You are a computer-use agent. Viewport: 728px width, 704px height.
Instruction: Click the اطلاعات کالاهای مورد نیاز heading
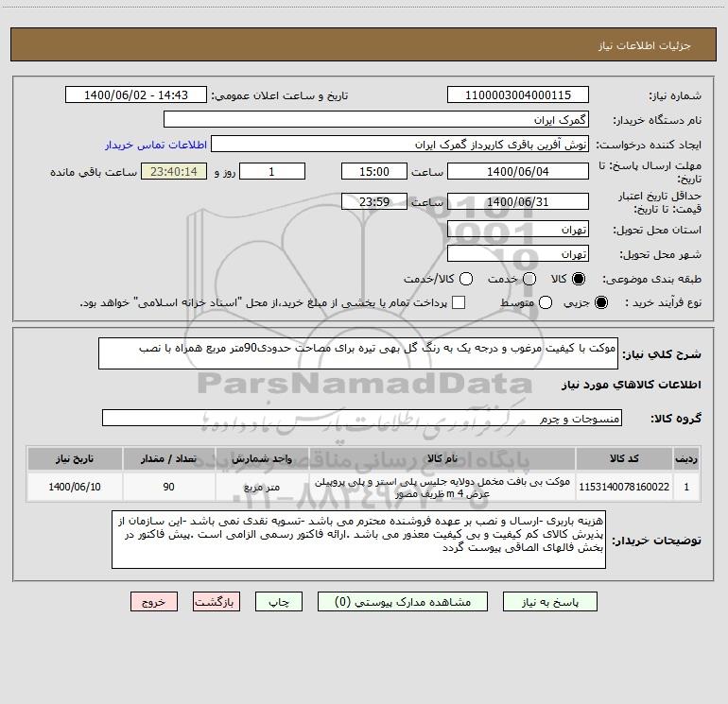click(x=631, y=385)
